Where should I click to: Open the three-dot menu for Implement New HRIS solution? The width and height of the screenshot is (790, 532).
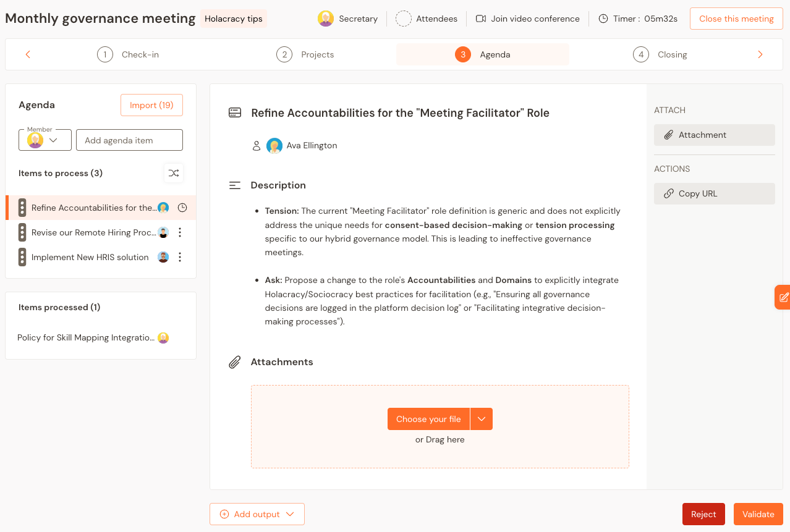tap(180, 257)
